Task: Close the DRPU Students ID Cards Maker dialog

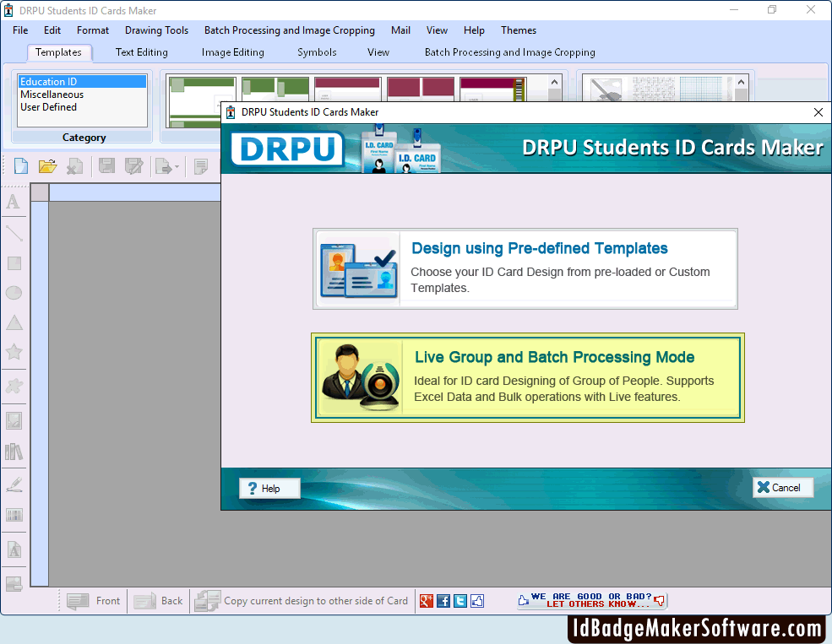Action: [x=818, y=112]
